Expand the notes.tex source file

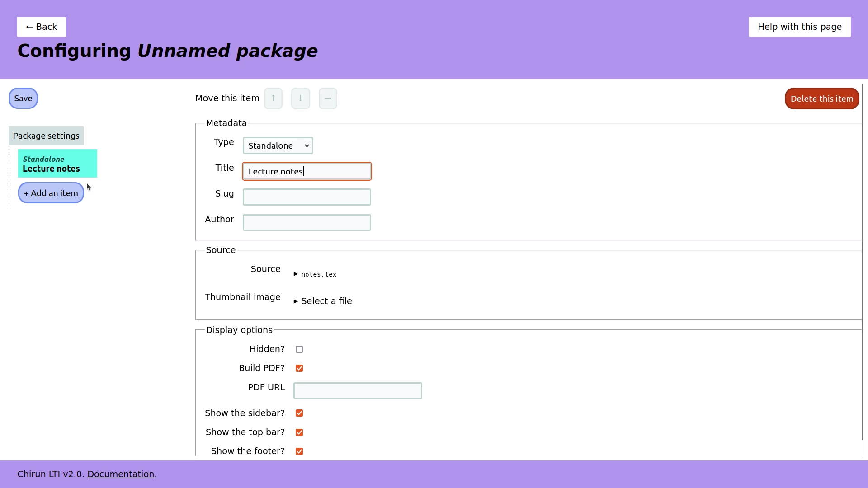(x=296, y=273)
